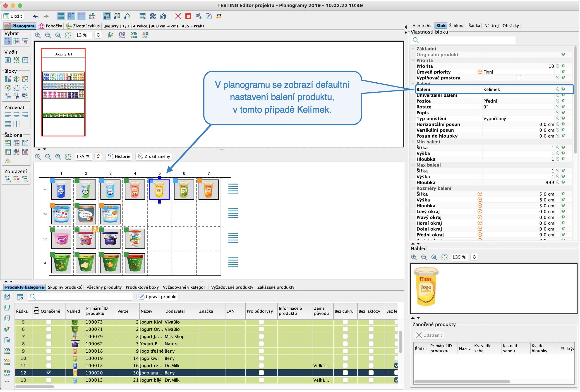The width and height of the screenshot is (580, 392).
Task: Zoom out in the shelf detail view
Action: click(x=48, y=156)
